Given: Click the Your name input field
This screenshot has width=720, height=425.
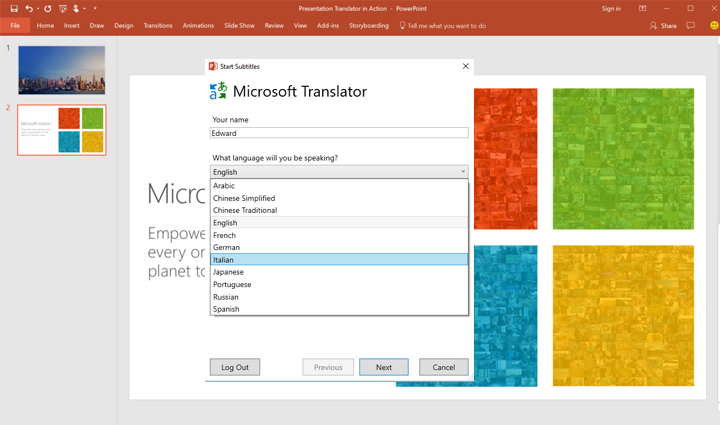Looking at the screenshot, I should point(339,133).
